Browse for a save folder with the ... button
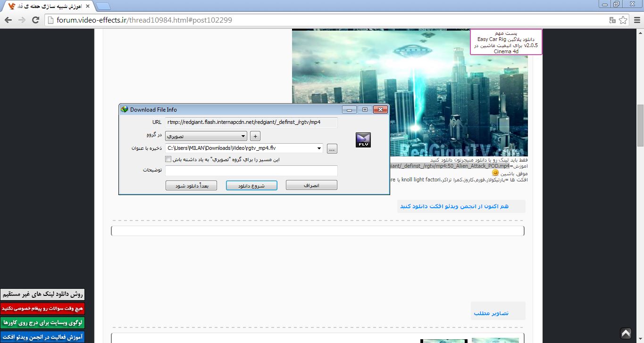 [x=332, y=149]
